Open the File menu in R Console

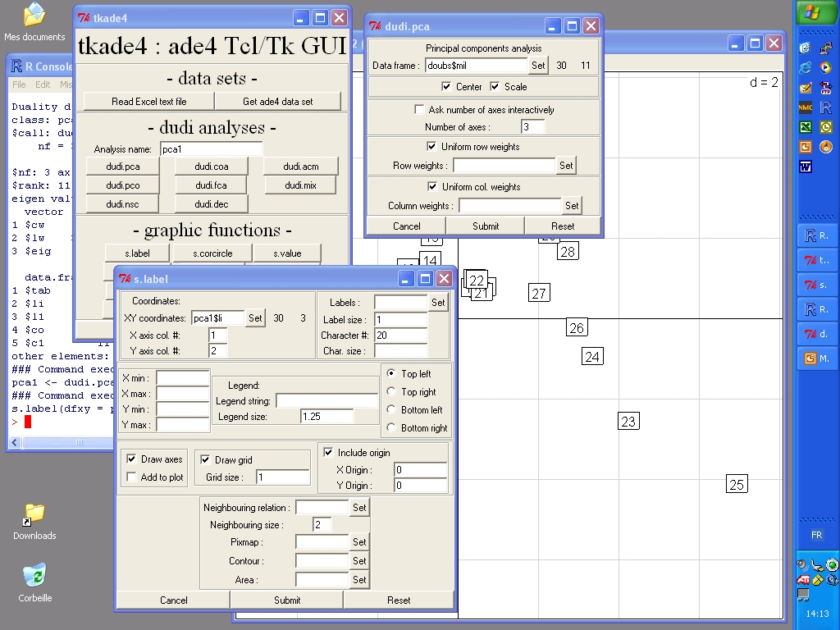click(19, 84)
